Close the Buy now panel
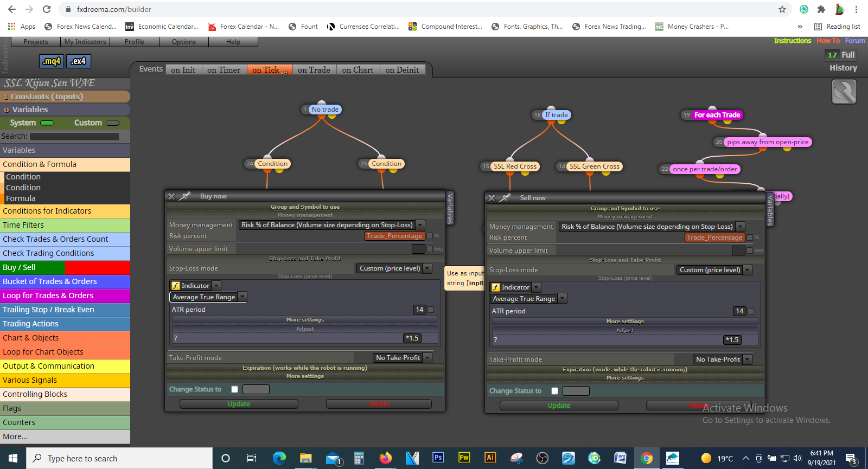This screenshot has width=868, height=469. pos(171,196)
